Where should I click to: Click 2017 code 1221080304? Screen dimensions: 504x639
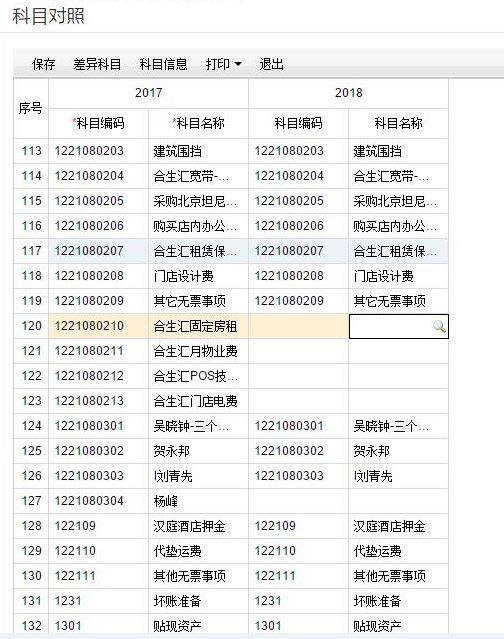coord(89,501)
